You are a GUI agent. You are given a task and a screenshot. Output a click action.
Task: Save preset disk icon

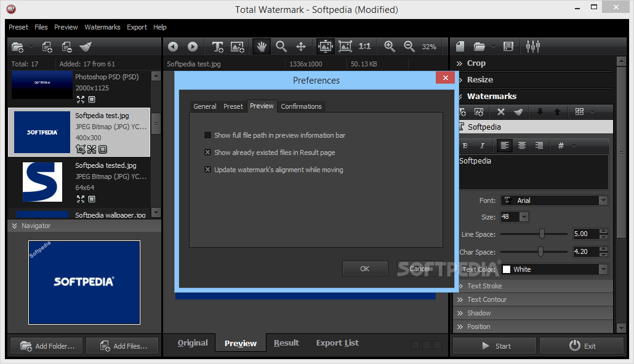tap(508, 47)
